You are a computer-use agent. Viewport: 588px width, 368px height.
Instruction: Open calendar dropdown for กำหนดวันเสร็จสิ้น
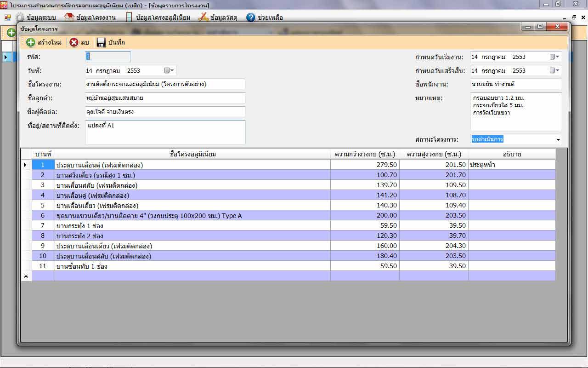pyautogui.click(x=554, y=70)
